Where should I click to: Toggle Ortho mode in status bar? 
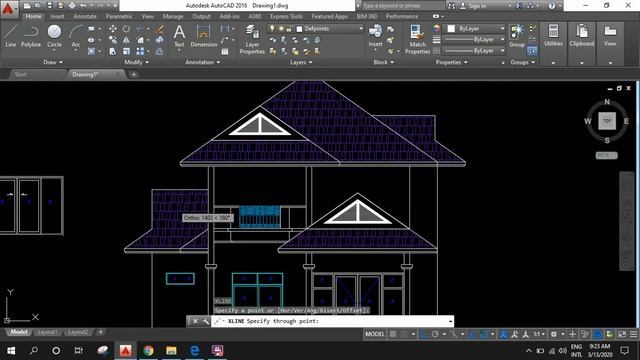(x=424, y=334)
